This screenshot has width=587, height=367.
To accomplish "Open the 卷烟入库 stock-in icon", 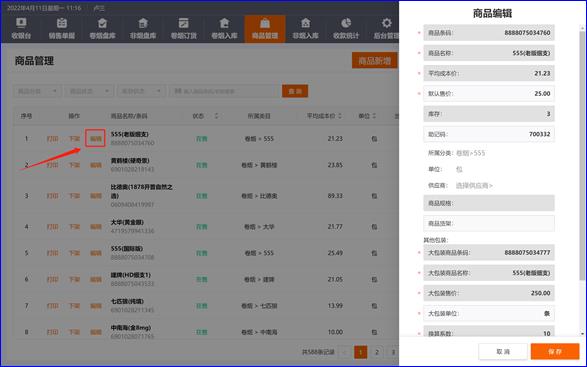I will click(x=224, y=23).
